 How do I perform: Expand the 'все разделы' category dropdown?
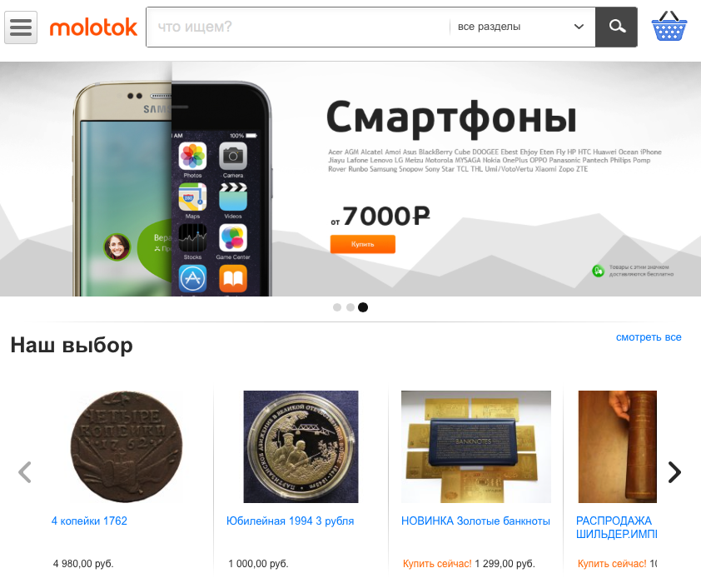pyautogui.click(x=522, y=27)
